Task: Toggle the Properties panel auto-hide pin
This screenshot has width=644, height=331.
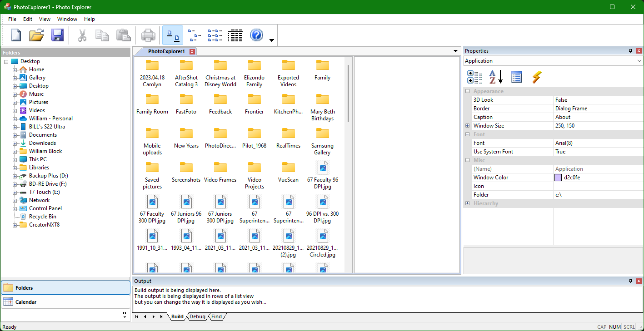Action: (630, 50)
